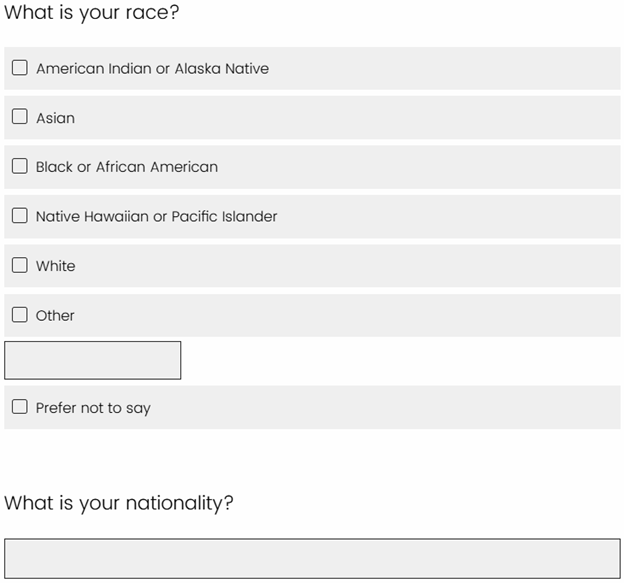Toggle the White checkbox
The height and width of the screenshot is (583, 624).
click(20, 266)
